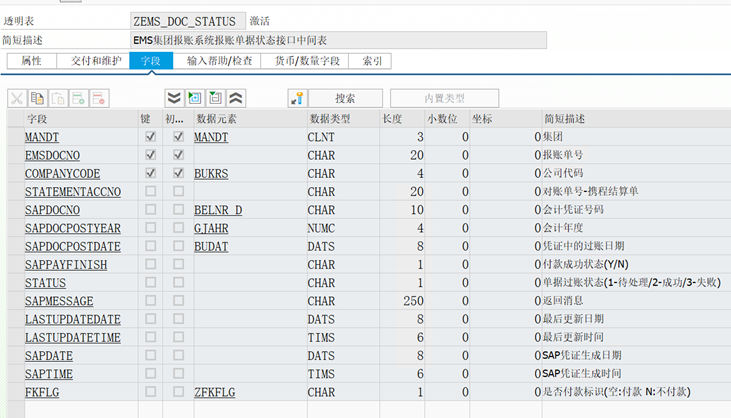
Task: Click the STATEMENTACCNO field name
Action: click(x=73, y=192)
